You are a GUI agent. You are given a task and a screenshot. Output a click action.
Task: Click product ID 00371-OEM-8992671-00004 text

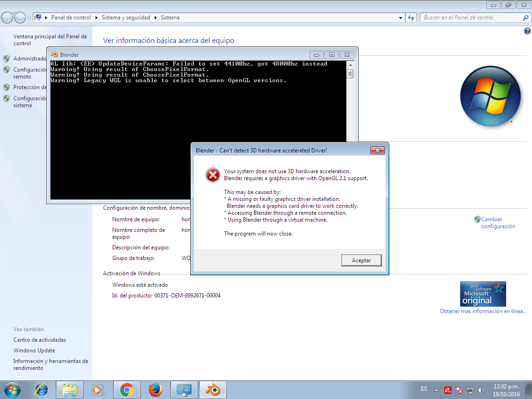pyautogui.click(x=187, y=296)
